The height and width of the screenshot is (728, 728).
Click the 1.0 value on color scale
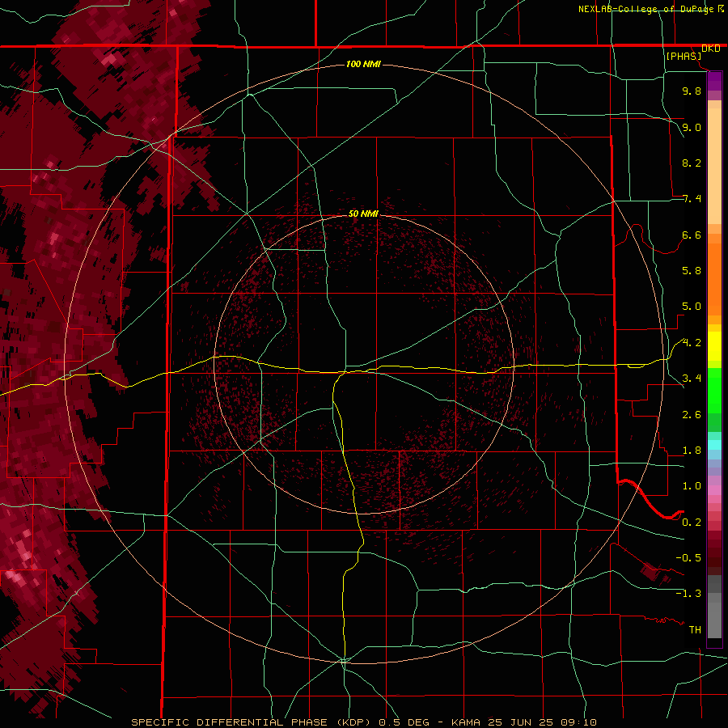click(692, 486)
